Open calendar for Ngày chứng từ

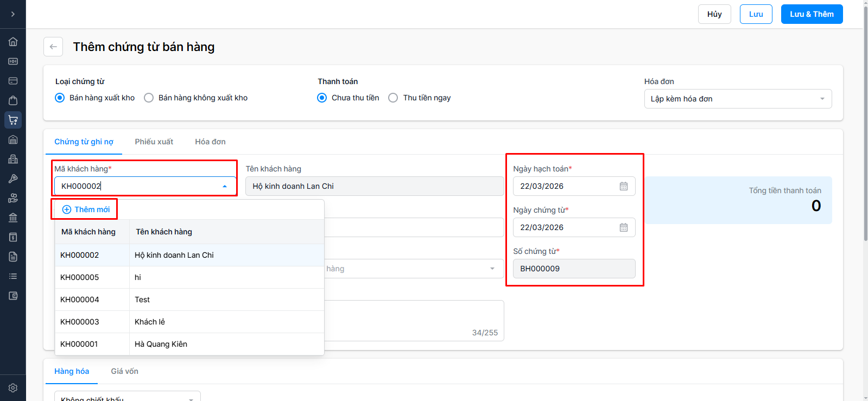(624, 227)
